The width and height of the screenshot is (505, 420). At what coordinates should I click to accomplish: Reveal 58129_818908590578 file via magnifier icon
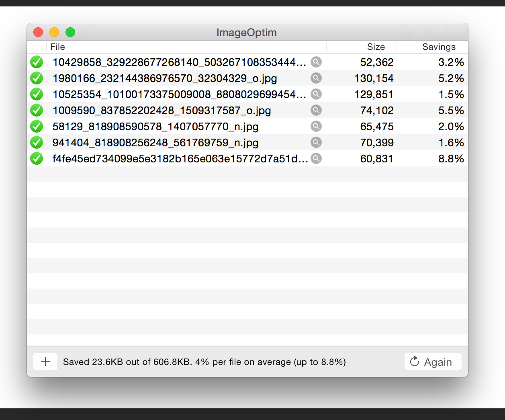click(x=316, y=126)
